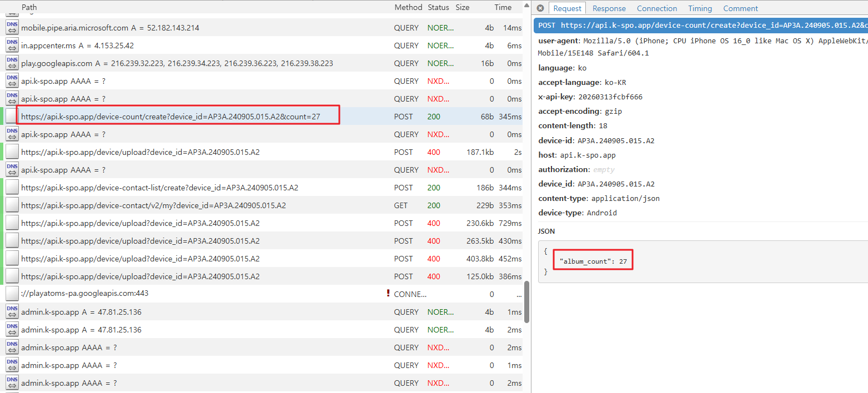Open the Comment tab
The image size is (868, 393).
click(x=740, y=8)
